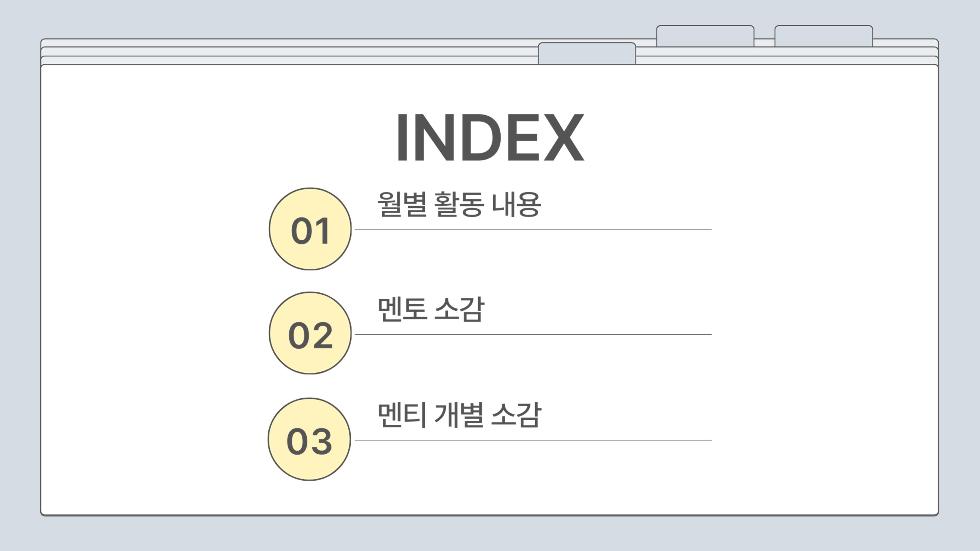Select the divider line beside circle 01

pyautogui.click(x=533, y=230)
